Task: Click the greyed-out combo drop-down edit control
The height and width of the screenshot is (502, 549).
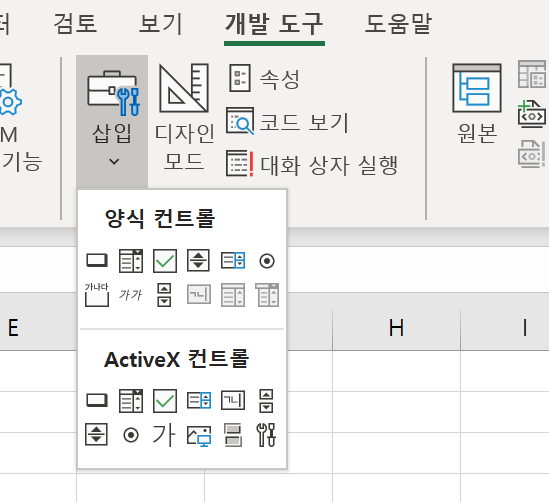Action: tap(267, 295)
